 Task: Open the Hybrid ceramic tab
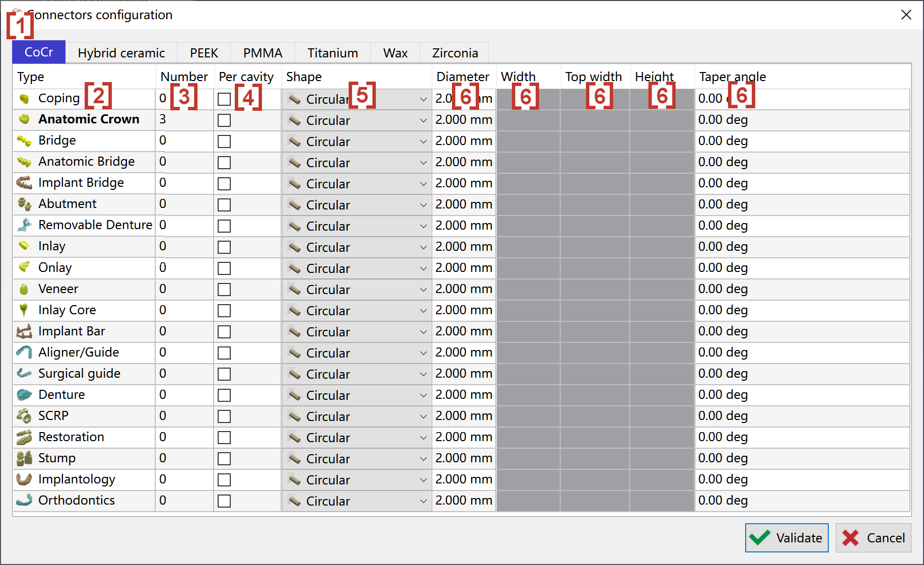121,53
